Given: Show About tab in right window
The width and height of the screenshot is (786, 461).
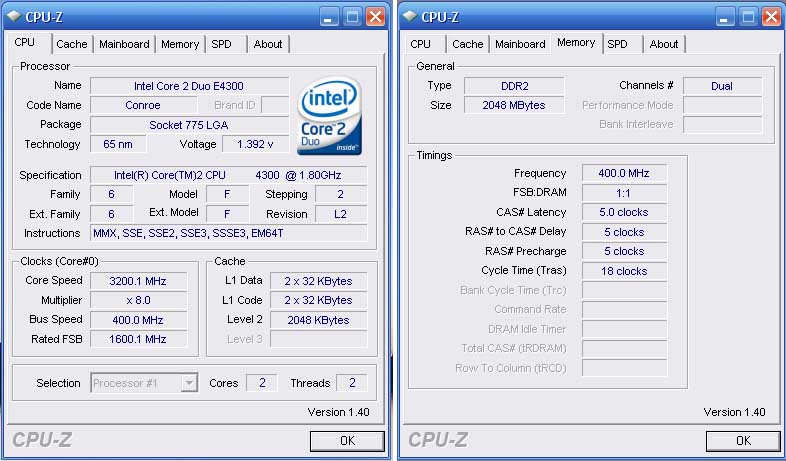Looking at the screenshot, I should (664, 44).
